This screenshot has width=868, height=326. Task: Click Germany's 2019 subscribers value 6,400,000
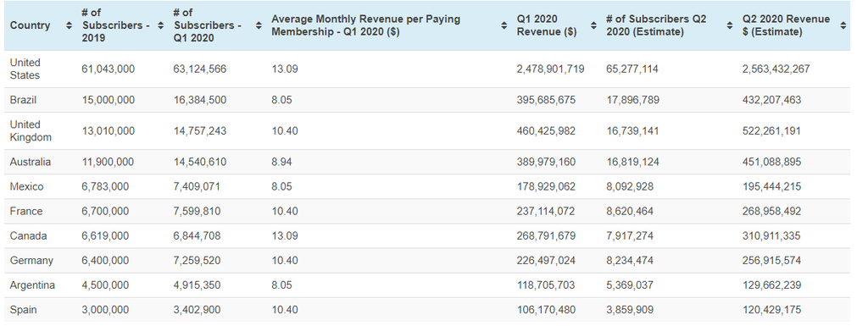point(105,260)
